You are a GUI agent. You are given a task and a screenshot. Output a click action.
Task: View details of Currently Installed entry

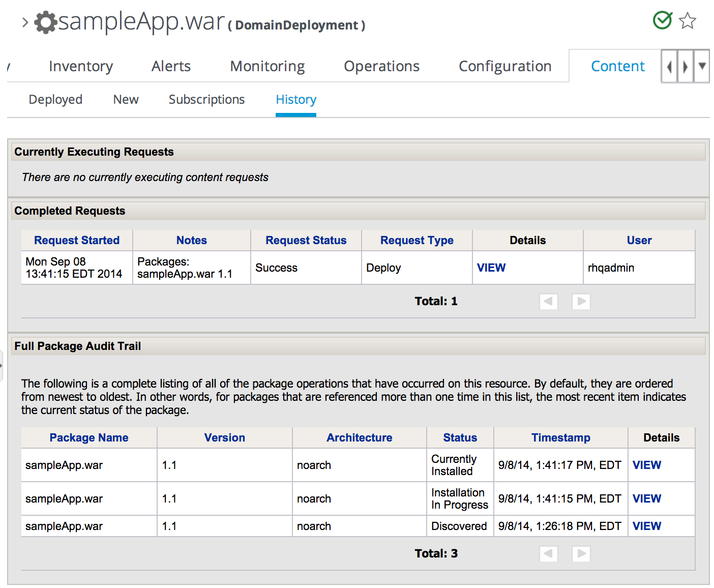click(647, 465)
